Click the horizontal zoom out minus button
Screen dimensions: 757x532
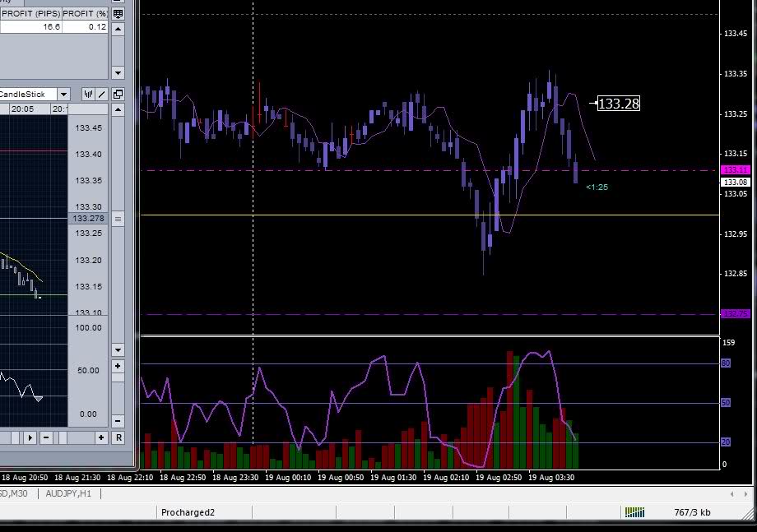(46, 437)
